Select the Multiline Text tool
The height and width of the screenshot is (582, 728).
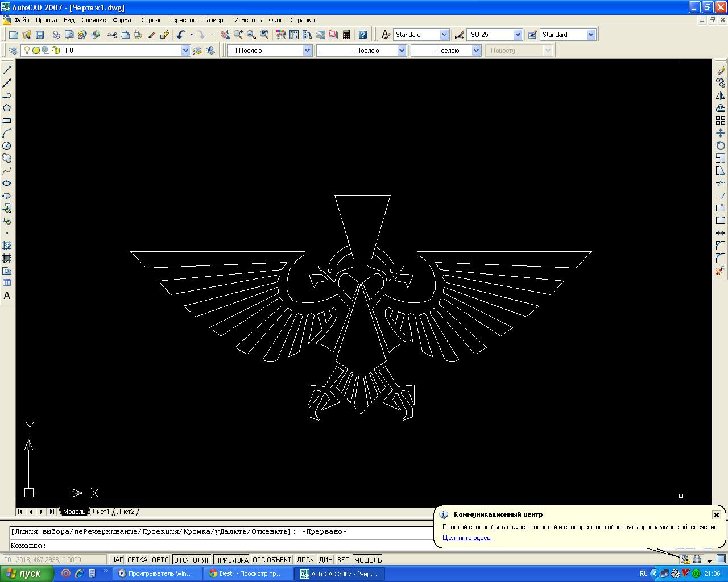[7, 296]
